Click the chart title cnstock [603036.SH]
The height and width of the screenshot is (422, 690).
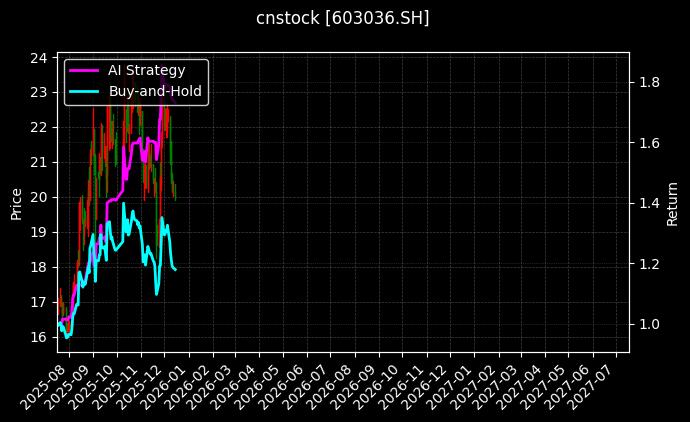pos(343,18)
